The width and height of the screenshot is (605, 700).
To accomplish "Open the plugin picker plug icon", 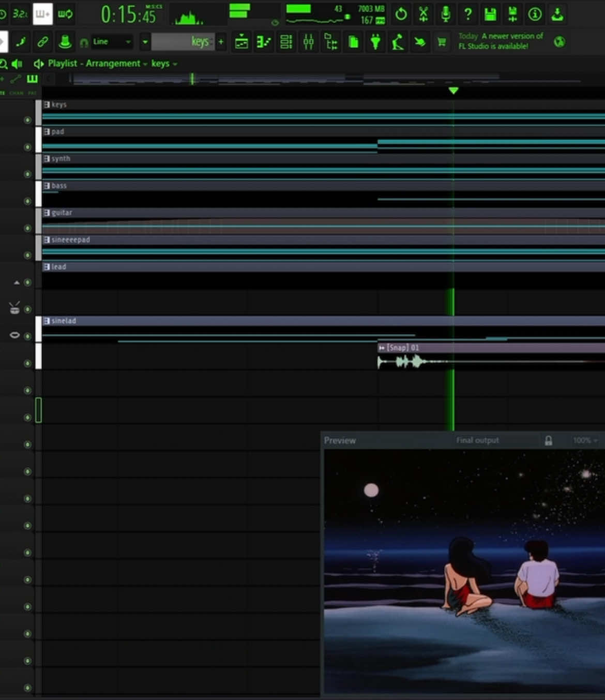I will click(375, 42).
